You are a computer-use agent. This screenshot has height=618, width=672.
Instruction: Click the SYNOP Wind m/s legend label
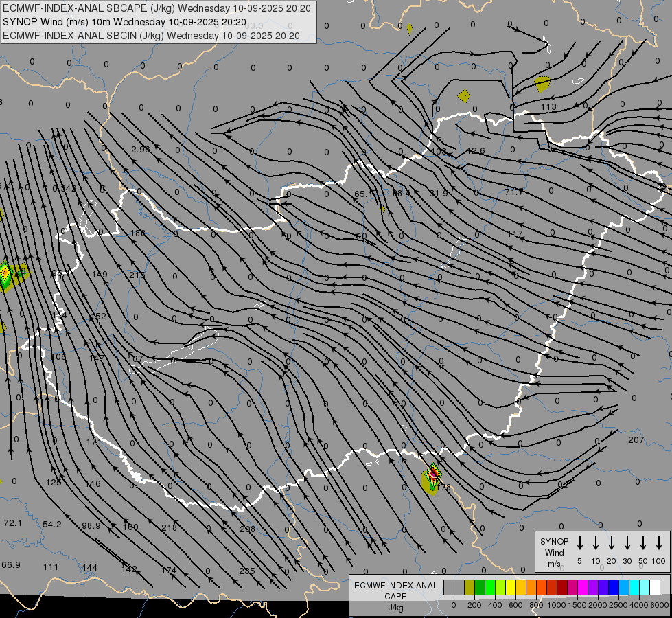click(x=554, y=552)
